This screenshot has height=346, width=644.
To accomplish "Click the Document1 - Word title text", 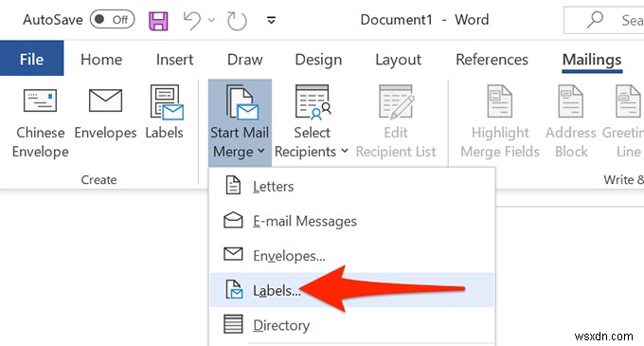I will tap(424, 20).
